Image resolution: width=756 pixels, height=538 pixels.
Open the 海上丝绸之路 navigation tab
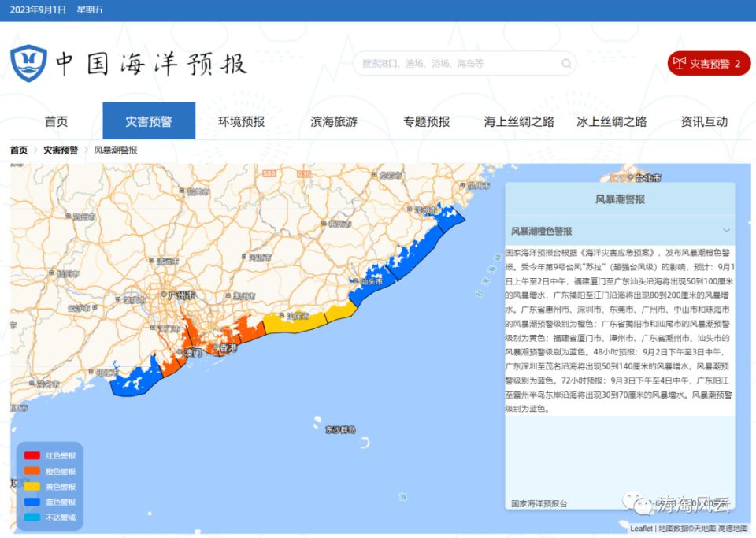coord(519,121)
